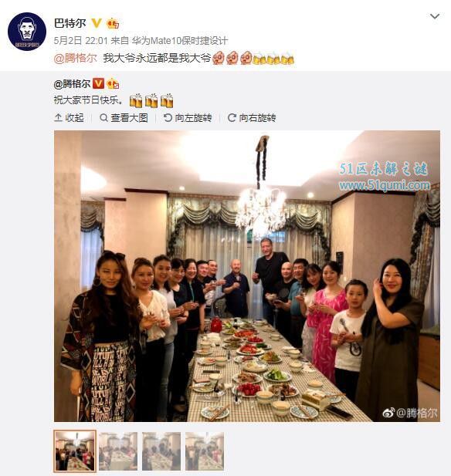Open the original author @腾格尔 link

(72, 83)
